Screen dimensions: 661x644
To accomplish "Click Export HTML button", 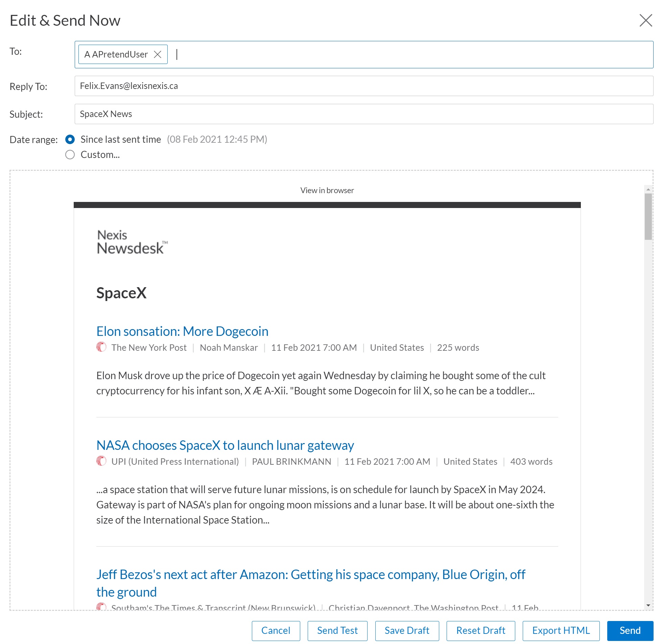I will pyautogui.click(x=561, y=630).
